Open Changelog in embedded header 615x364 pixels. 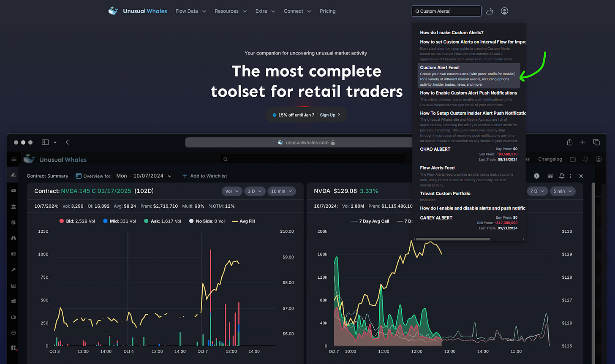pos(550,159)
